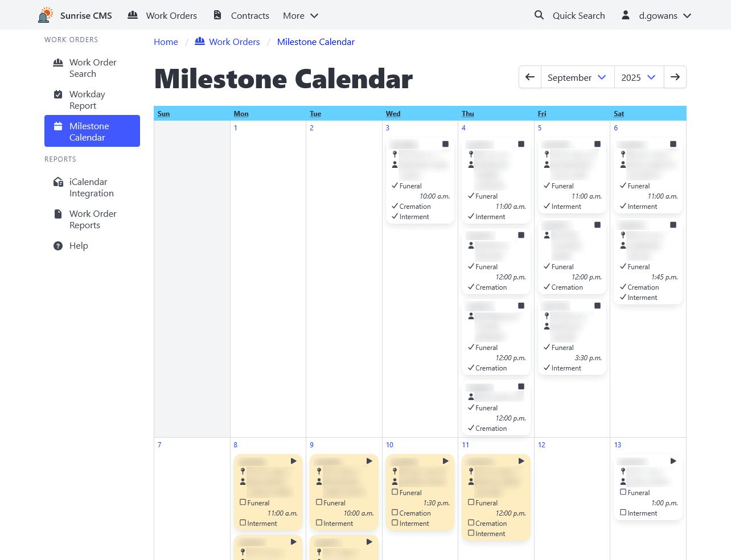Open Quick Search

click(x=569, y=15)
